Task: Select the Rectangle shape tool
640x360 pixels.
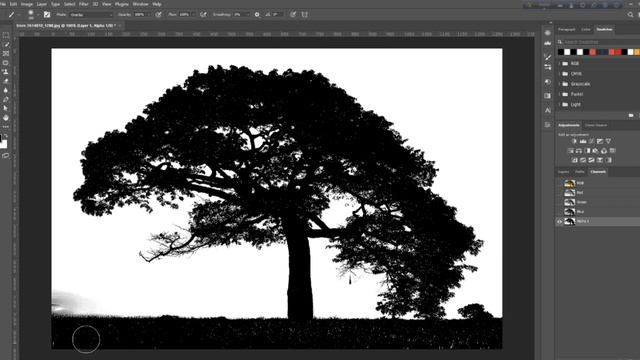Action: click(x=6, y=63)
